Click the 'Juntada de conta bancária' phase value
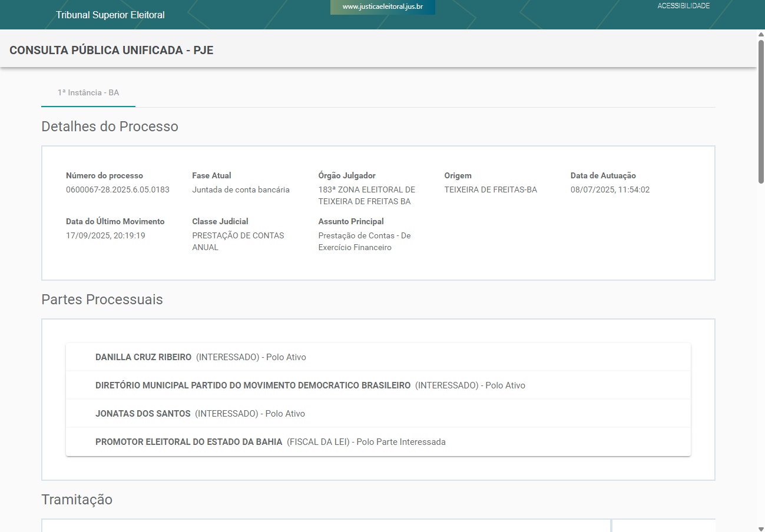765x532 pixels. [x=240, y=189]
